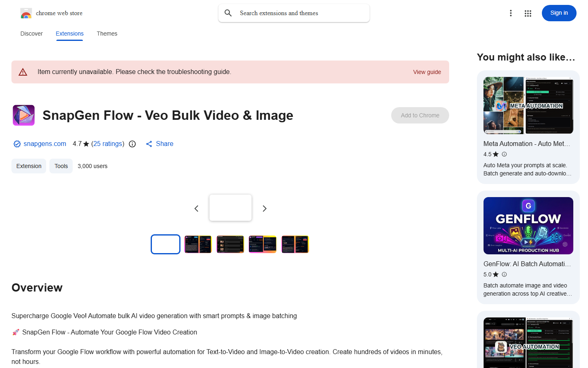Select the fifth screenshot thumbnail
Screen dimensions: 588x368
pos(295,244)
